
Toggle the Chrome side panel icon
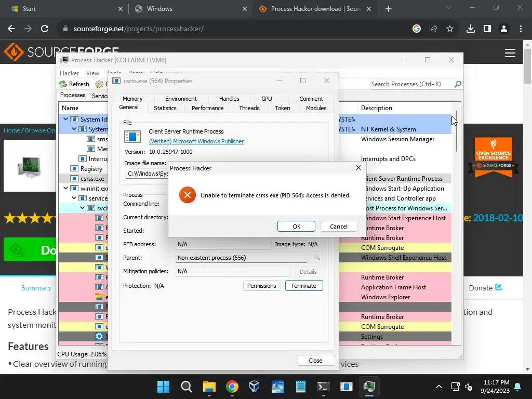point(487,29)
